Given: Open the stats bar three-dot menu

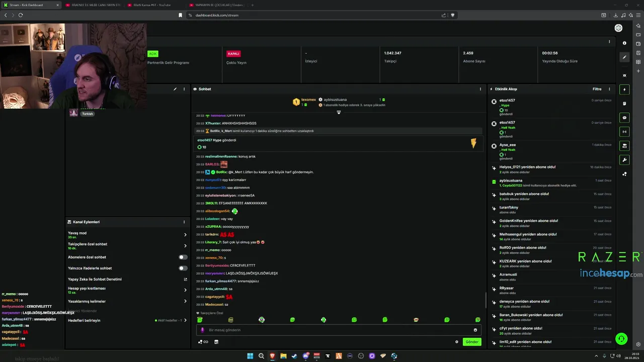Looking at the screenshot, I should coord(609,42).
